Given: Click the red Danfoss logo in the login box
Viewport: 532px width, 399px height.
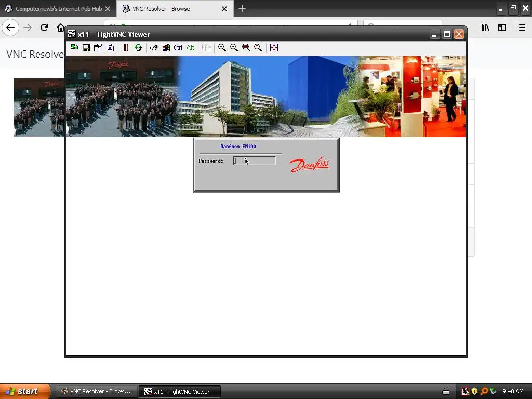Looking at the screenshot, I should coord(309,165).
